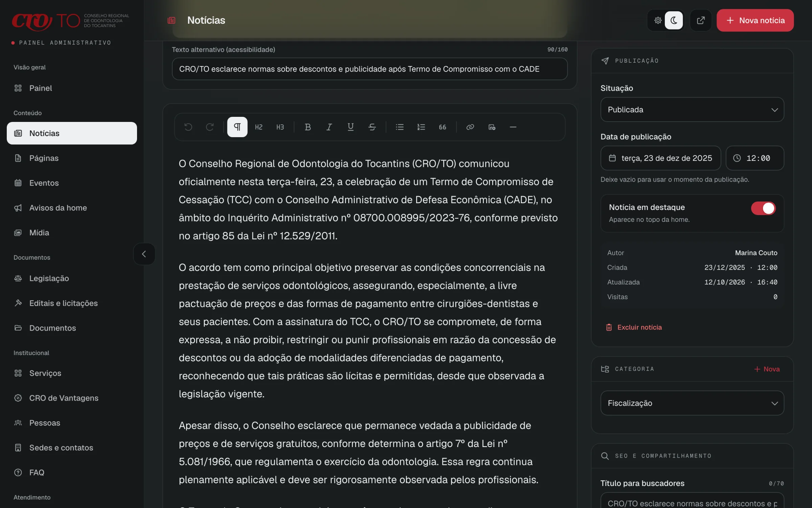This screenshot has height=508, width=812.
Task: Open the Categoria dropdown showing Fiscalização
Action: pos(692,403)
